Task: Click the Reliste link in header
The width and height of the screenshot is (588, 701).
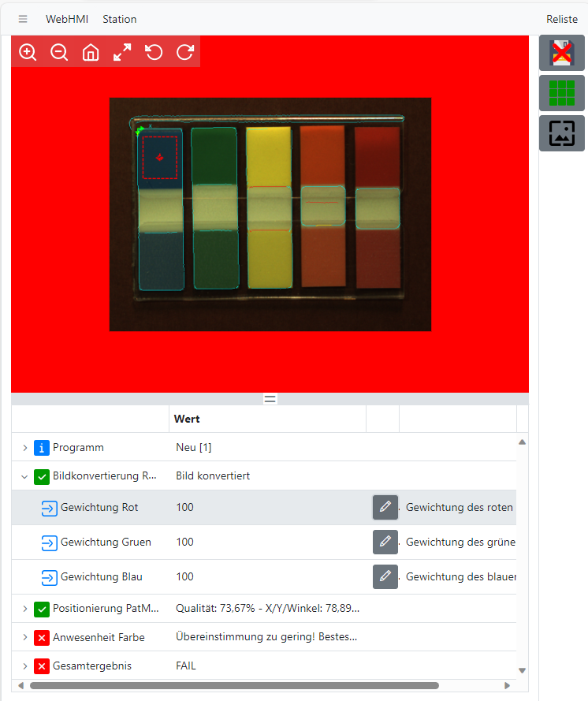Action: 561,19
